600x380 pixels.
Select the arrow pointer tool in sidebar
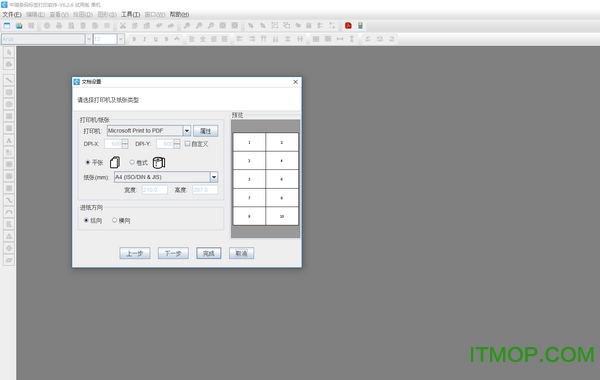[9, 52]
